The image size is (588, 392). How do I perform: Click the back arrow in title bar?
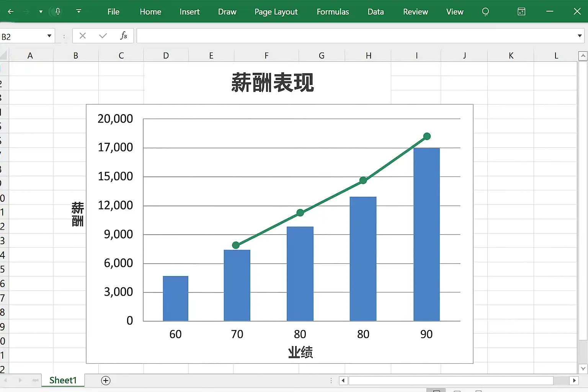click(x=11, y=11)
